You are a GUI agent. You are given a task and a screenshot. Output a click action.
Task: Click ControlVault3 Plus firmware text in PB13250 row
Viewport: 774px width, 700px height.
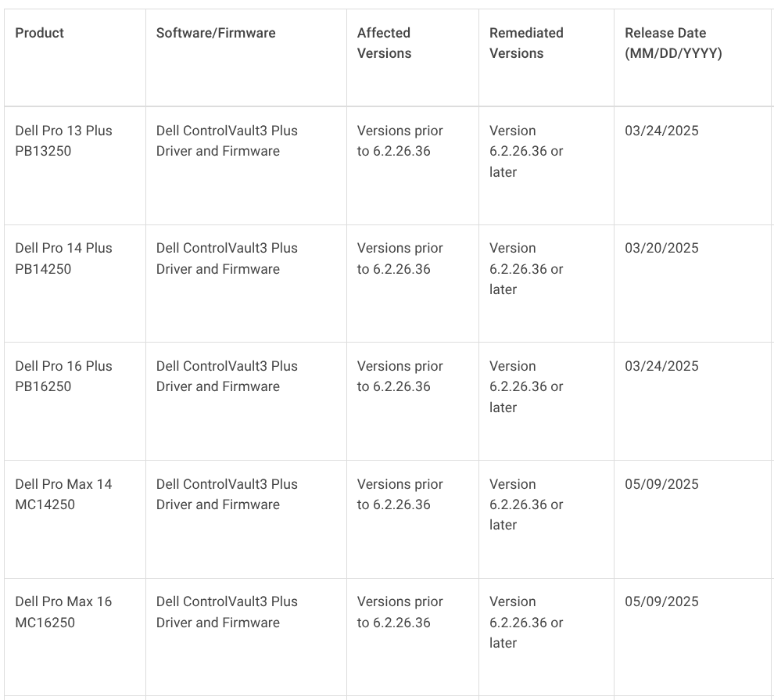(227, 141)
